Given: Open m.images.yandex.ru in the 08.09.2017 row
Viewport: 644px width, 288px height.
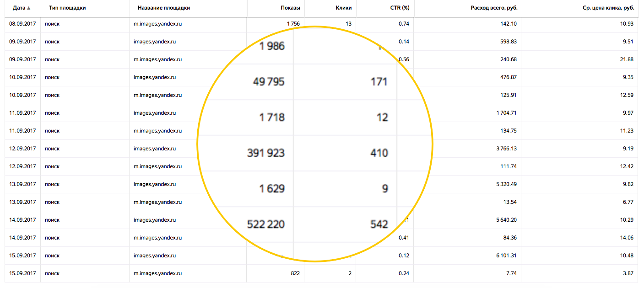Looking at the screenshot, I should coord(157,24).
